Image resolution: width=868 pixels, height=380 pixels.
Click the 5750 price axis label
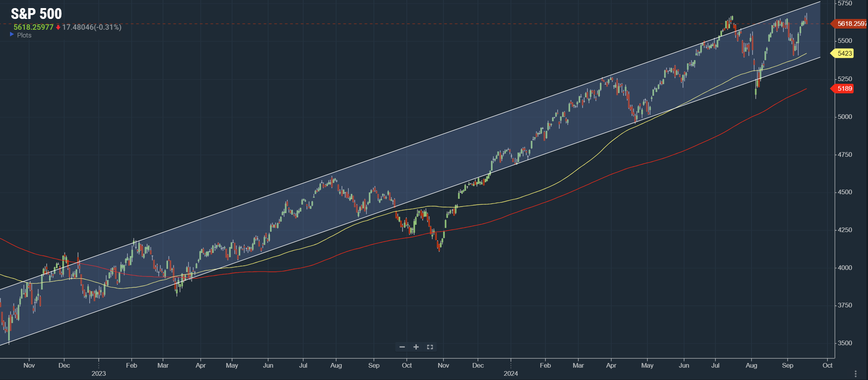pos(845,3)
